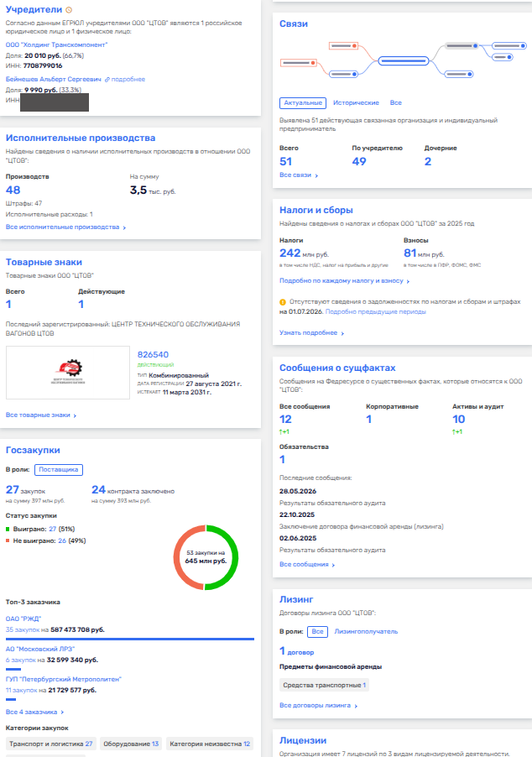Open 6 закупок link for Московский ЛРЗ

click(x=21, y=660)
